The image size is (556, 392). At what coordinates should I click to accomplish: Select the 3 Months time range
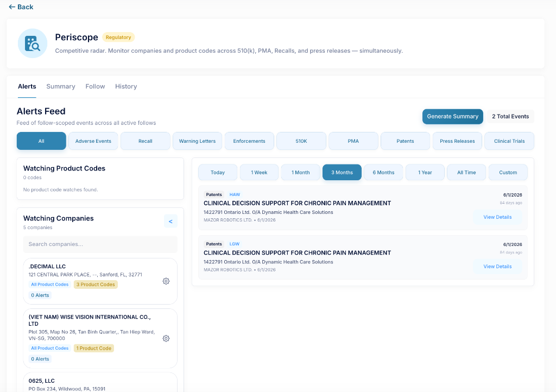342,172
